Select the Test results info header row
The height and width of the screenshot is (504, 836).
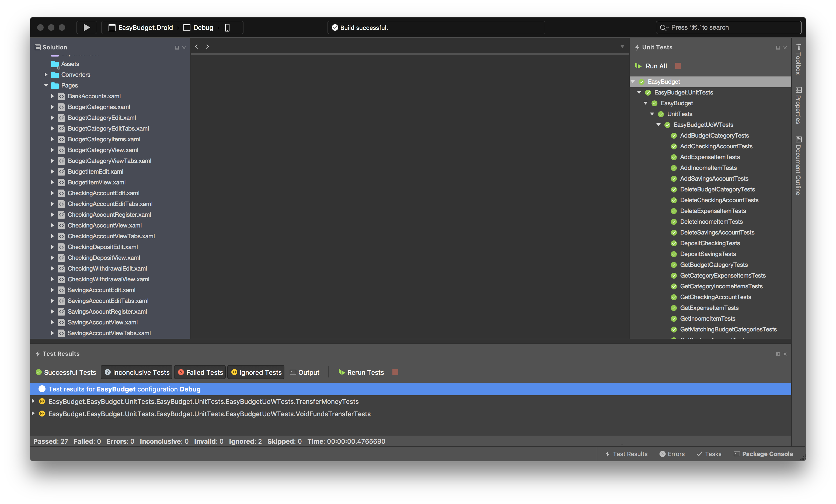pyautogui.click(x=410, y=389)
